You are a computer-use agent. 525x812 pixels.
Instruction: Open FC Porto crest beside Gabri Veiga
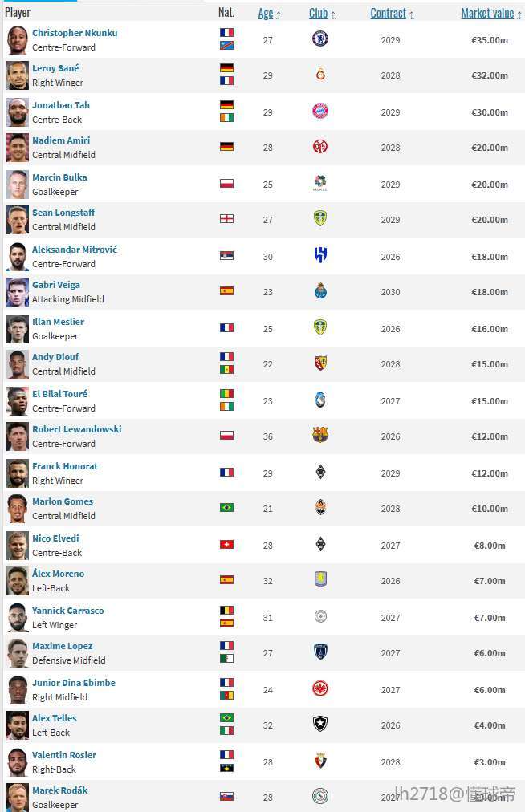tap(320, 291)
